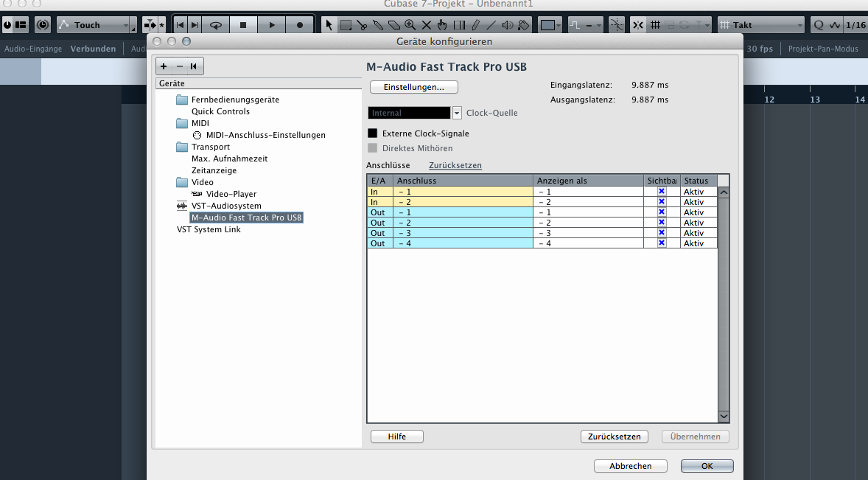The height and width of the screenshot is (480, 868).
Task: Click the toolbar color swatch rectangle
Action: [x=547, y=25]
